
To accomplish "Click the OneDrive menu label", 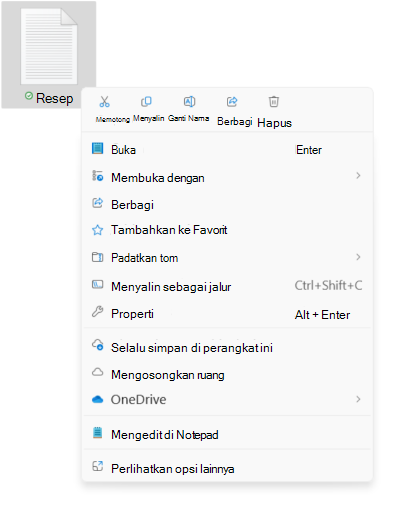I will pyautogui.click(x=138, y=399).
